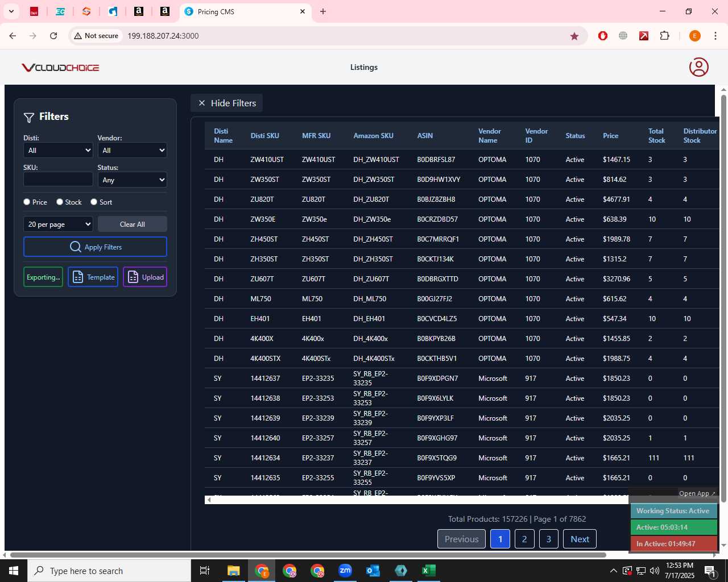Screen dimensions: 728x582
Task: Click the Working Status: Active badge
Action: point(673,510)
